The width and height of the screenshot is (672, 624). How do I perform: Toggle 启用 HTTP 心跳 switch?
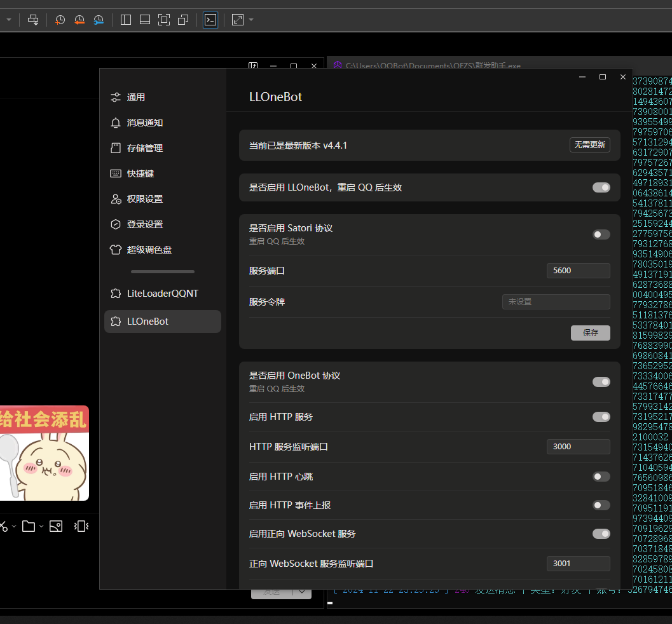601,477
